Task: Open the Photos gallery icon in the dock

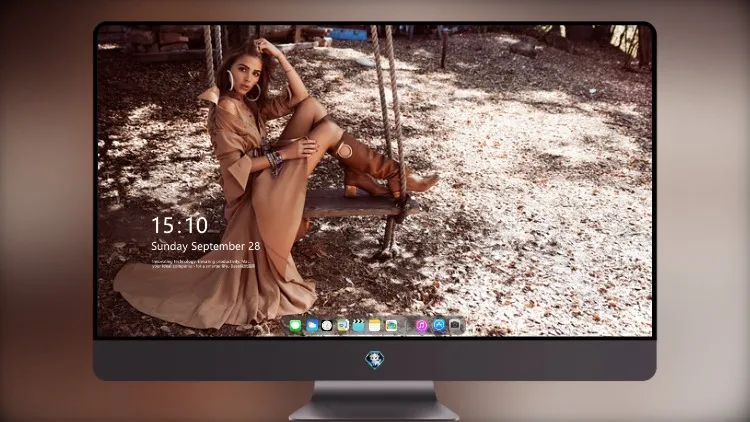Action: coord(391,326)
